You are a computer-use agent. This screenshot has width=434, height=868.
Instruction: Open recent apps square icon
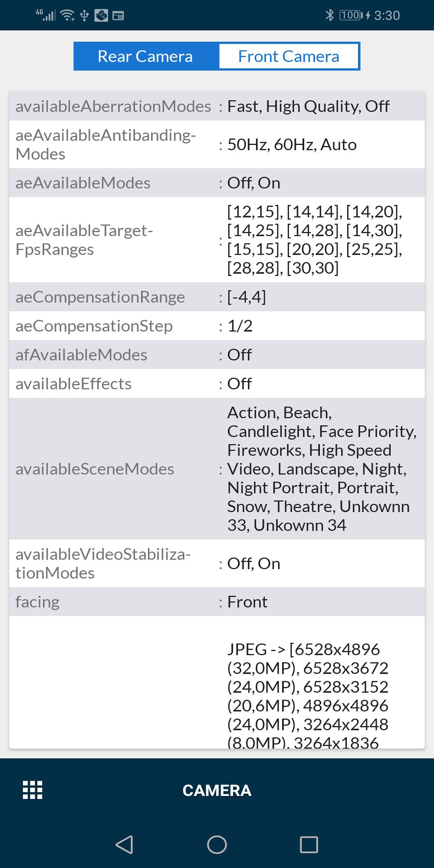[309, 845]
